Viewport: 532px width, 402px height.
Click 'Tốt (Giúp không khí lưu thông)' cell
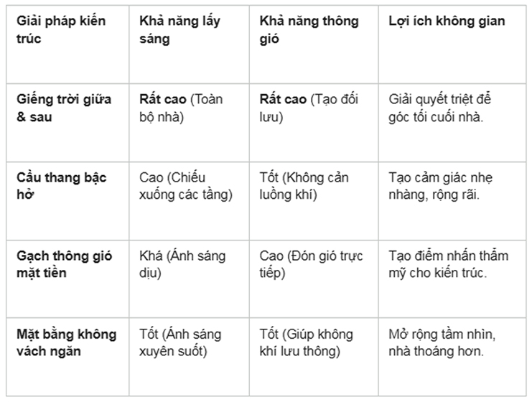(314, 357)
